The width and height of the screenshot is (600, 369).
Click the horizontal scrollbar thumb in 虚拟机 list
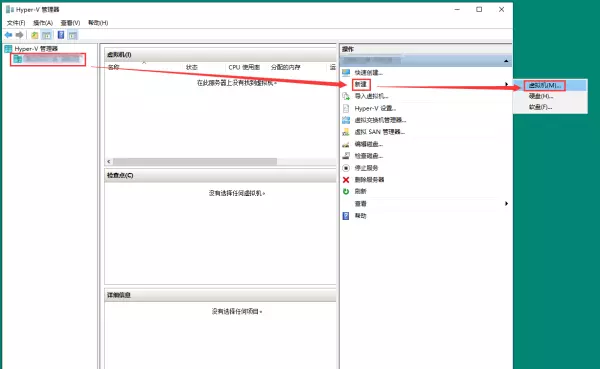(x=195, y=162)
